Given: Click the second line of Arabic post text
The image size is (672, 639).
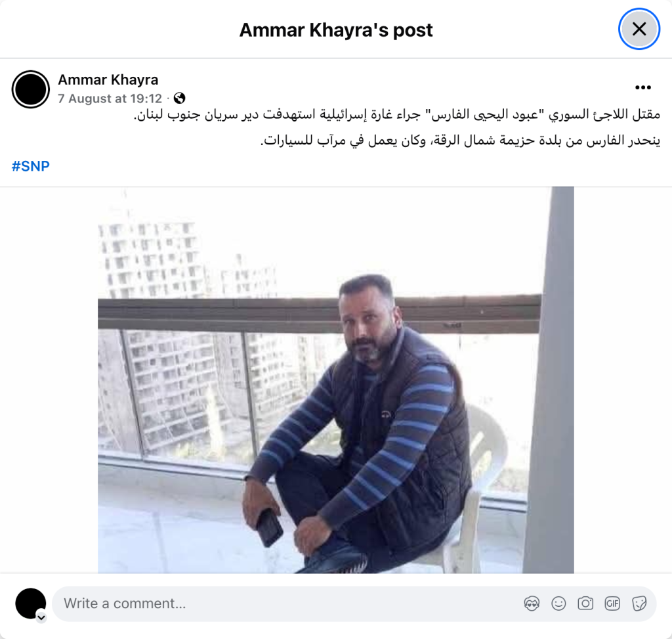Looking at the screenshot, I should click(x=460, y=141).
